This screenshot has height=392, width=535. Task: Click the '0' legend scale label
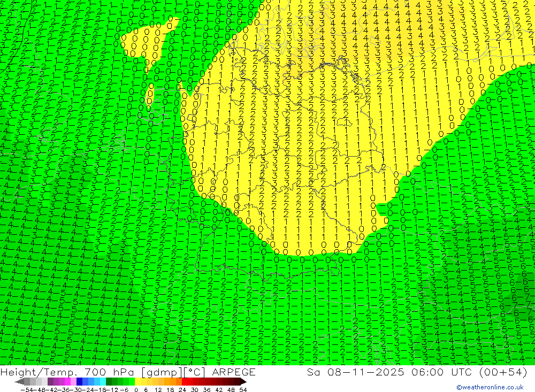136,390
